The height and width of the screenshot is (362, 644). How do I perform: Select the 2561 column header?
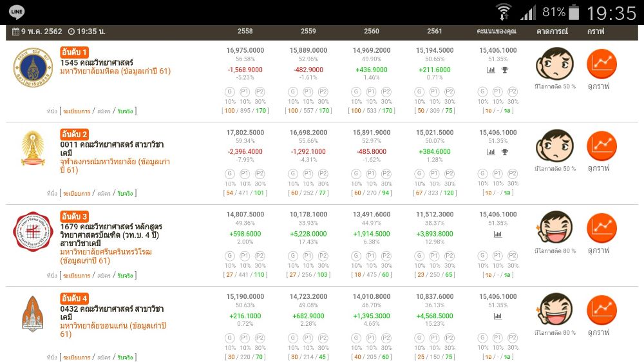(435, 31)
